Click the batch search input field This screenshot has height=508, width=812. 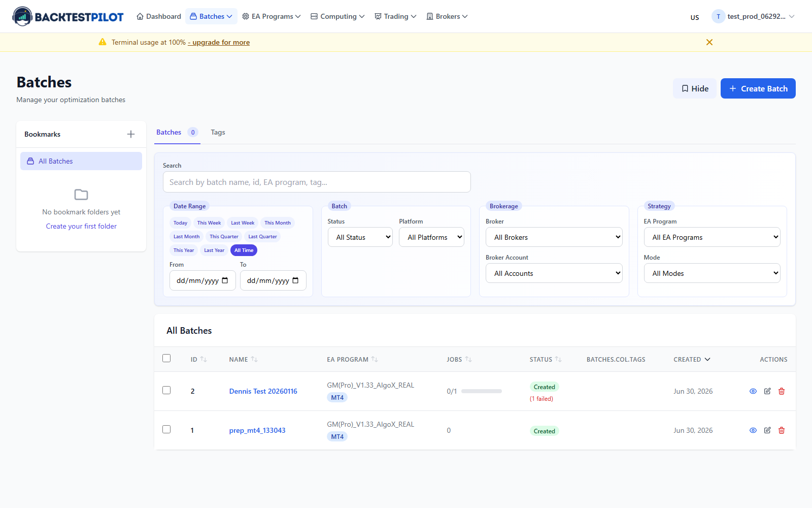tap(317, 182)
